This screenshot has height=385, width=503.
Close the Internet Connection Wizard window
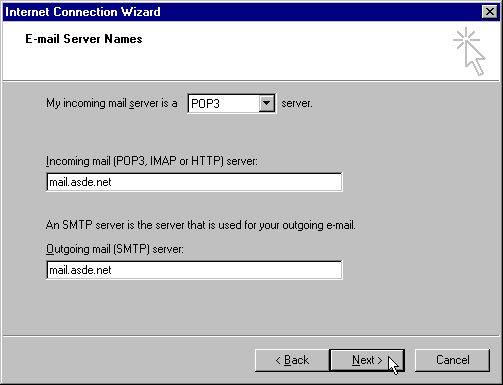[489, 12]
